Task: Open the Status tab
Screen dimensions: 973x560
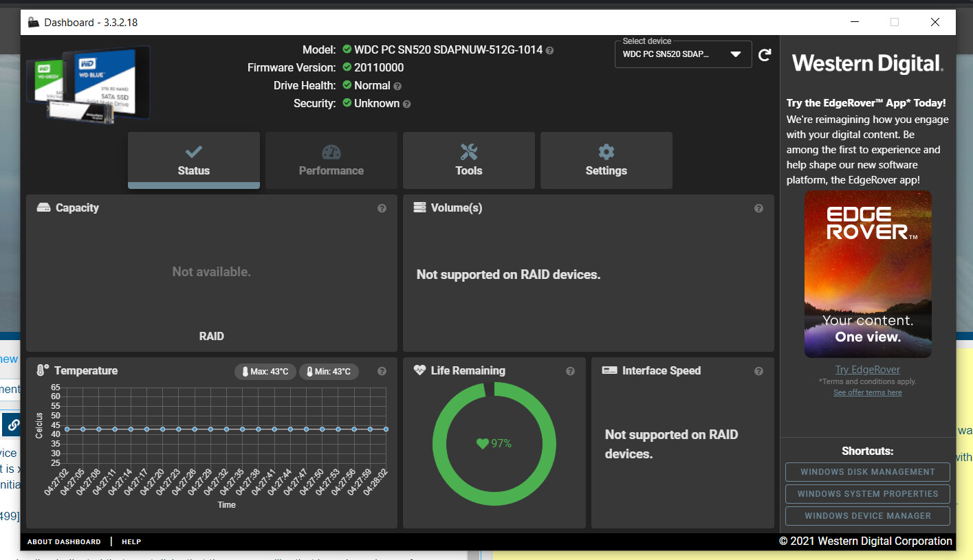Action: pyautogui.click(x=194, y=160)
